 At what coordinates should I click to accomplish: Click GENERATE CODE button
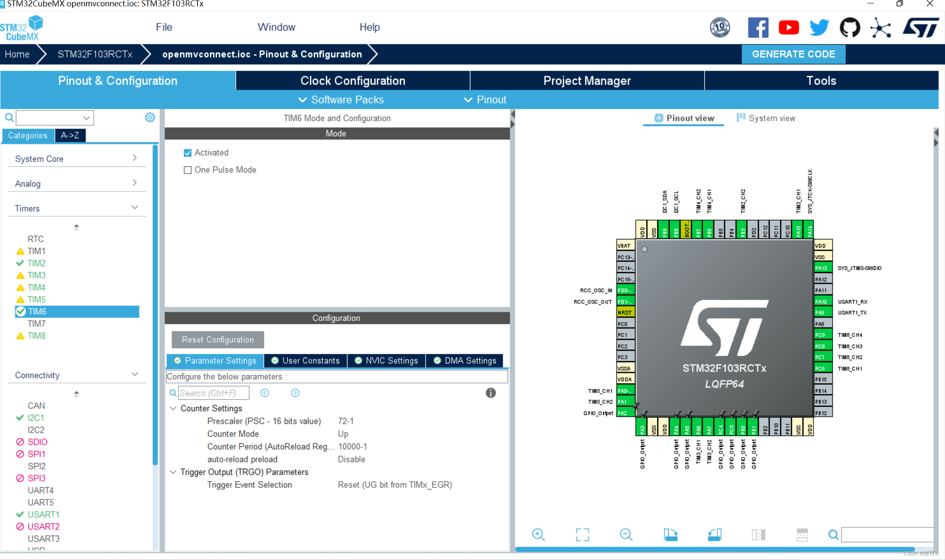coord(793,54)
